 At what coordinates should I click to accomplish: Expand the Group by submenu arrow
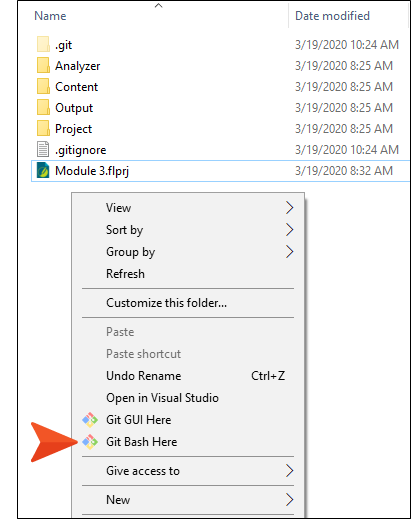coord(289,252)
